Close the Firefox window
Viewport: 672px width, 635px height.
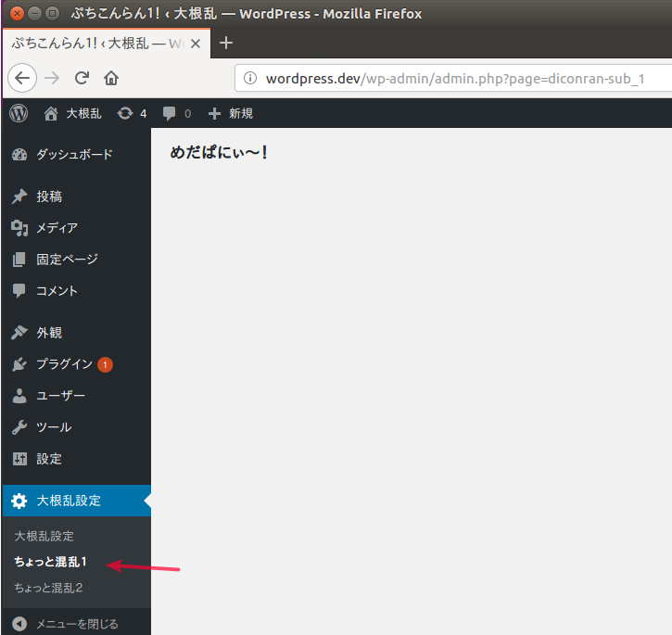[17, 14]
